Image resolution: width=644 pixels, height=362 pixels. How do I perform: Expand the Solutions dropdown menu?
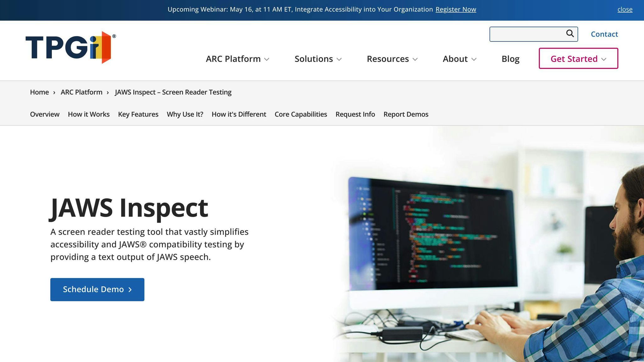point(318,59)
